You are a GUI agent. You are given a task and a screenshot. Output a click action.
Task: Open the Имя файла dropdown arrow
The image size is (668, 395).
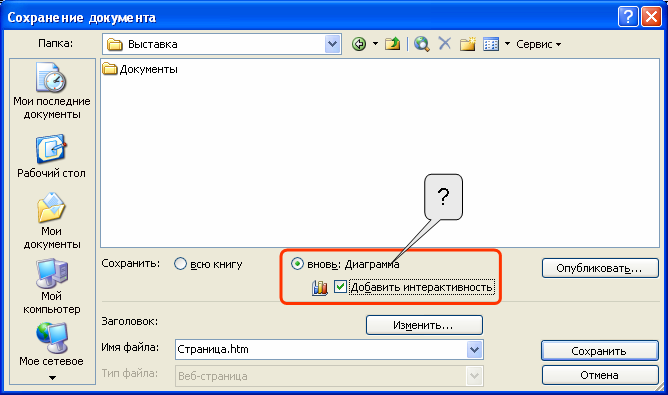(x=474, y=350)
